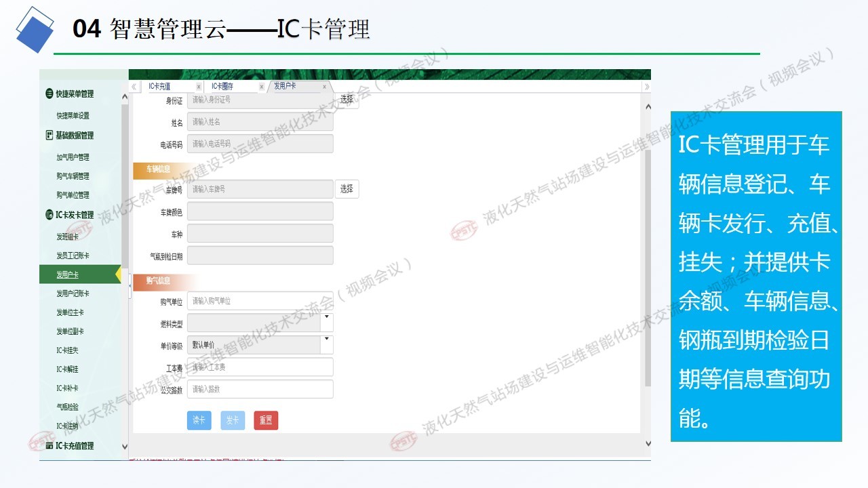Expand the IC卡充值管理 menu group
The image size is (868, 488).
(75, 445)
